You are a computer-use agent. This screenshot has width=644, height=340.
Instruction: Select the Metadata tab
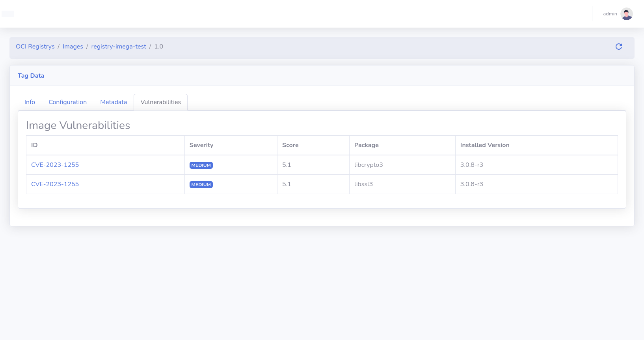[x=114, y=102]
